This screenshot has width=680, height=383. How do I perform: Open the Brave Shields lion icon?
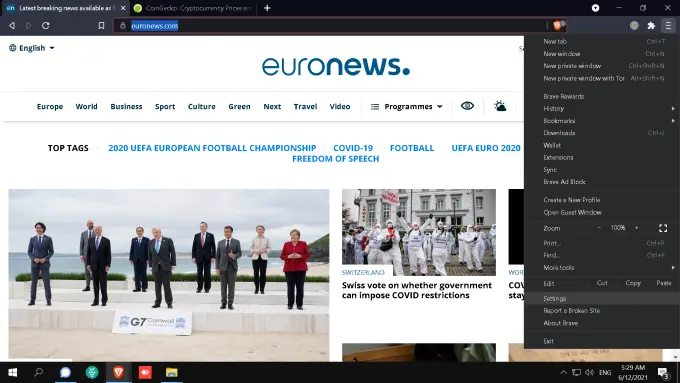558,26
